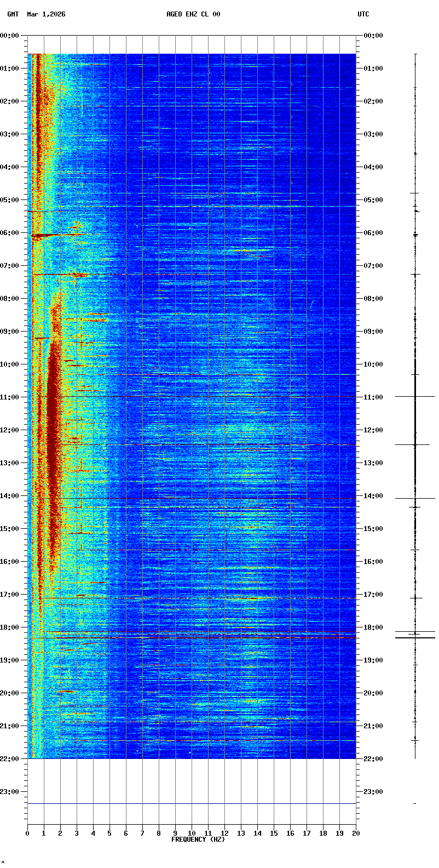Click the 15 tick label on frequency axis
This screenshot has width=439, height=868.
click(x=274, y=833)
